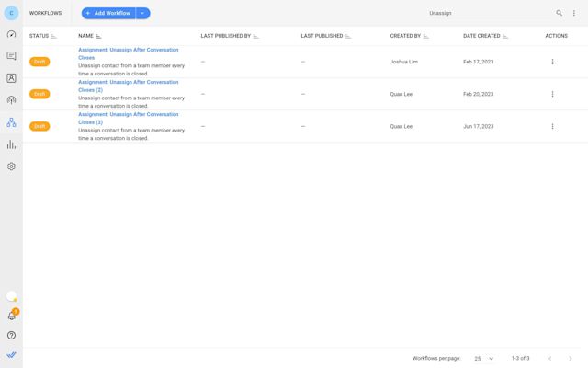Click the ACTIONS column header
Screen dimensions: 588x368
coord(556,36)
